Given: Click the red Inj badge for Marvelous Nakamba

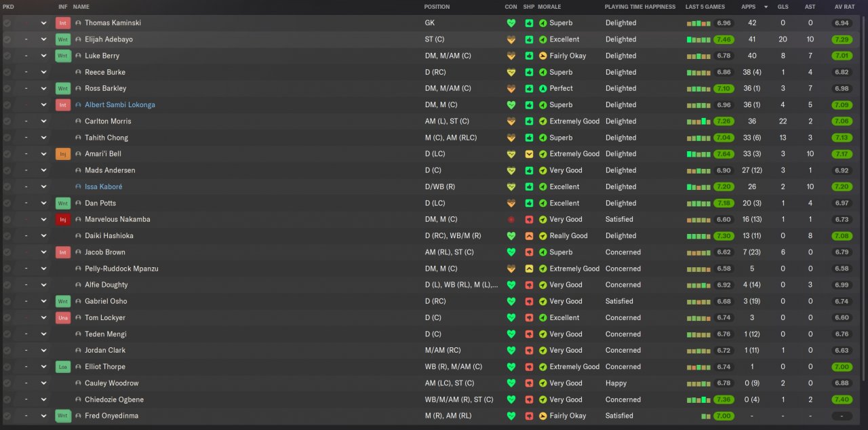Looking at the screenshot, I should click(x=63, y=220).
